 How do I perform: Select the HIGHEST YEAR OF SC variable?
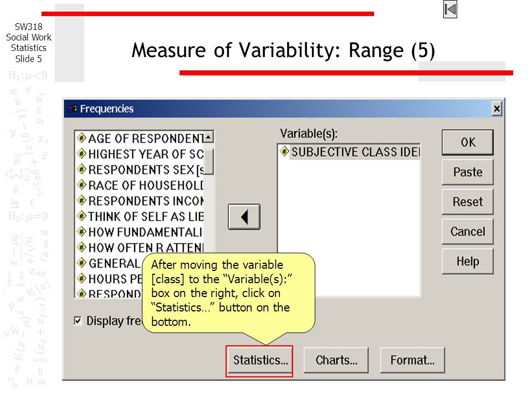point(140,154)
